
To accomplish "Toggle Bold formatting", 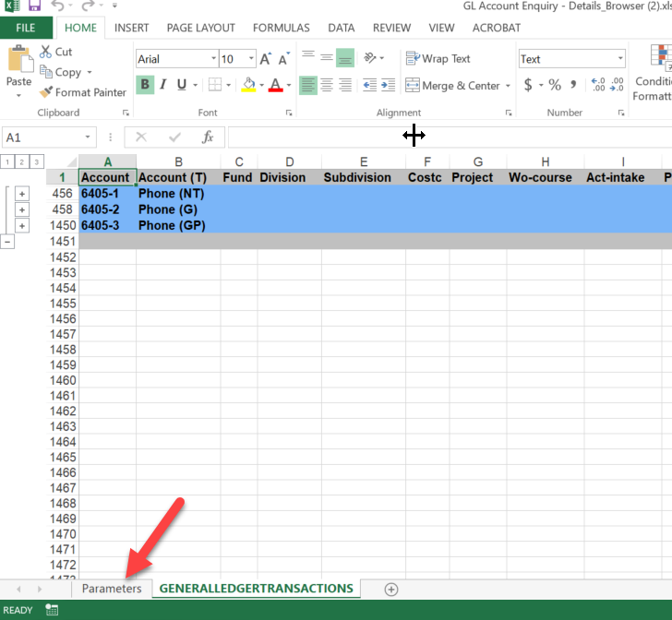I will pos(145,85).
